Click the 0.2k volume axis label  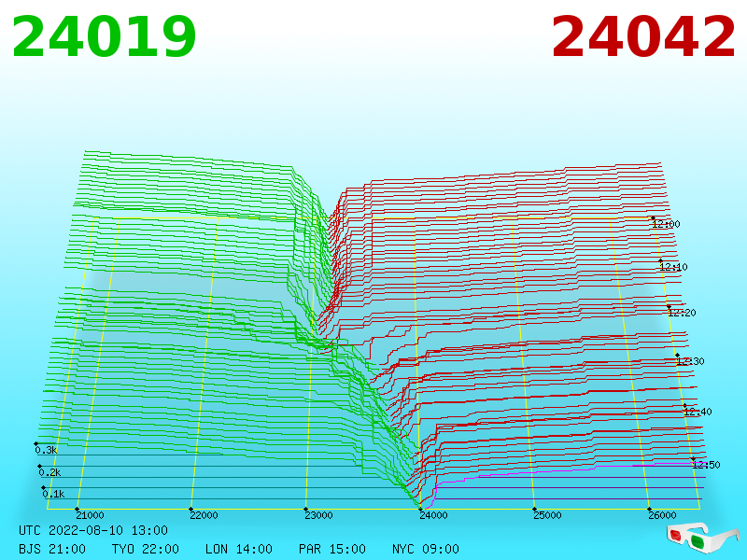point(49,472)
